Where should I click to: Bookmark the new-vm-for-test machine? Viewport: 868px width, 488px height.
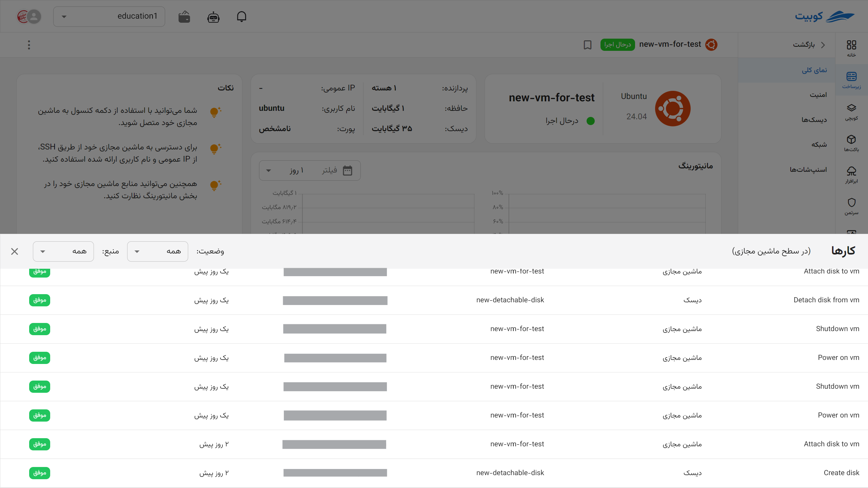pyautogui.click(x=587, y=44)
